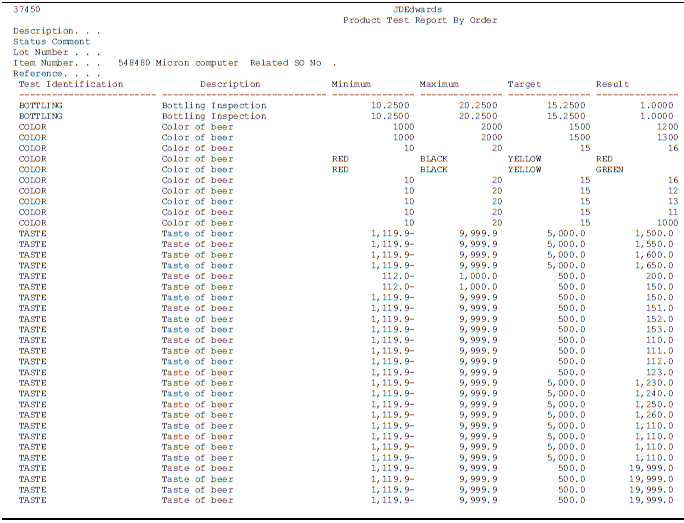Click the 'Target' column header
Viewport: 684px width, 523px height.
[524, 84]
